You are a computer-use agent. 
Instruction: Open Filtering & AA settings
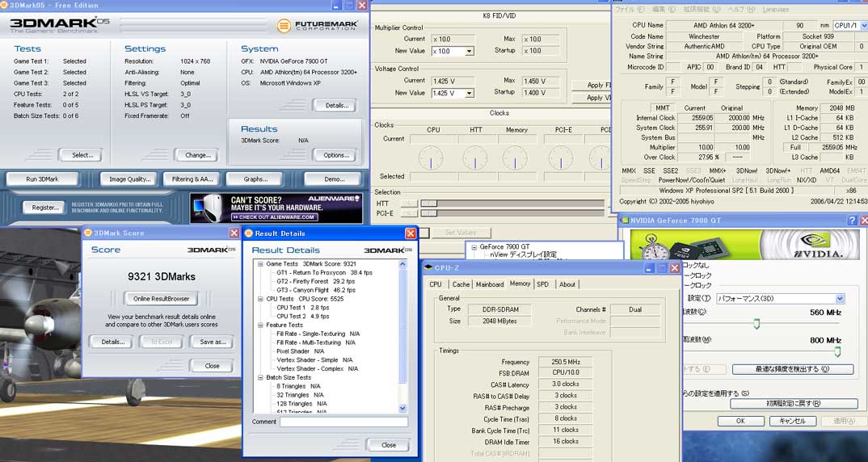pyautogui.click(x=192, y=179)
